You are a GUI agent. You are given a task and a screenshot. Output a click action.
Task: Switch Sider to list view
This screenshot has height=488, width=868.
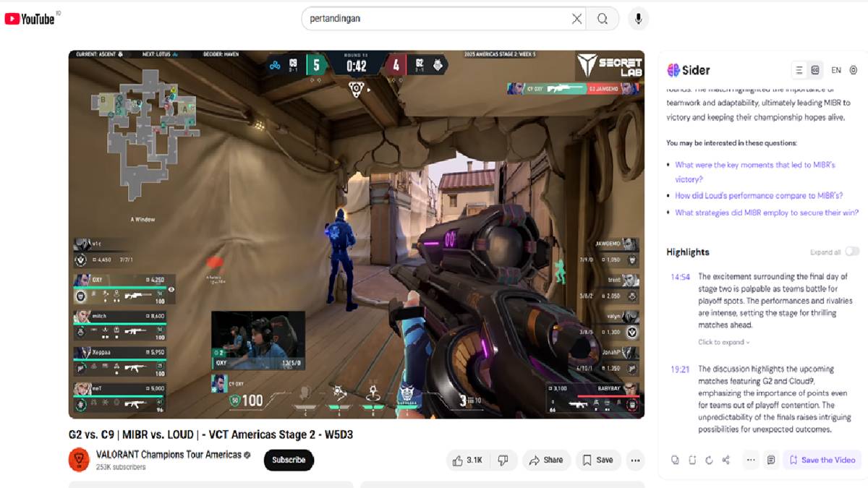[799, 70]
